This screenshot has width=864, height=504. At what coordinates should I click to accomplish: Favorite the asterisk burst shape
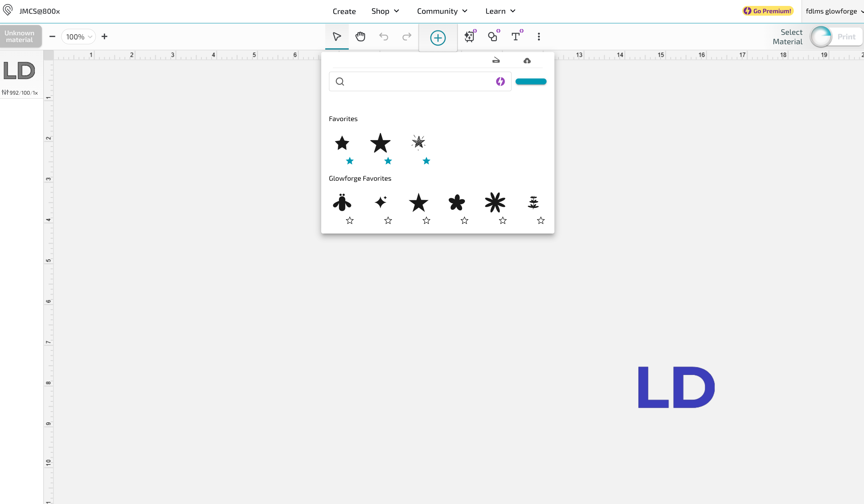click(503, 220)
